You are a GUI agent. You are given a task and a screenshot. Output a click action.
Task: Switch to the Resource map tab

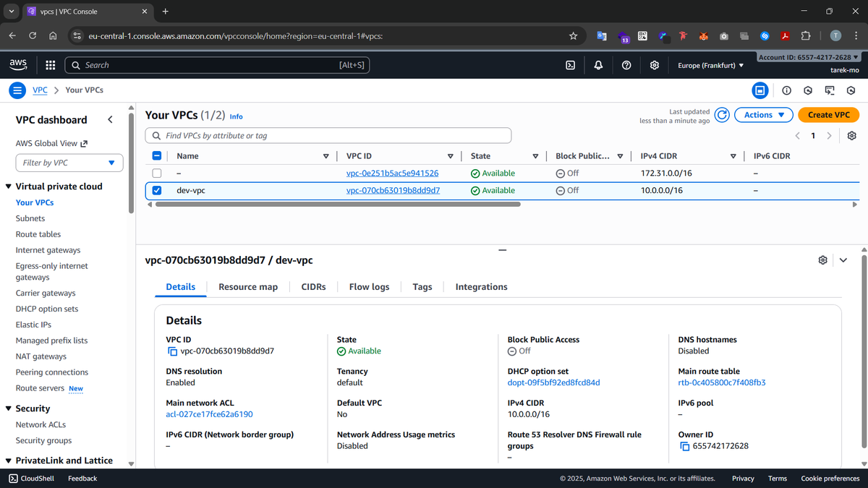point(248,287)
